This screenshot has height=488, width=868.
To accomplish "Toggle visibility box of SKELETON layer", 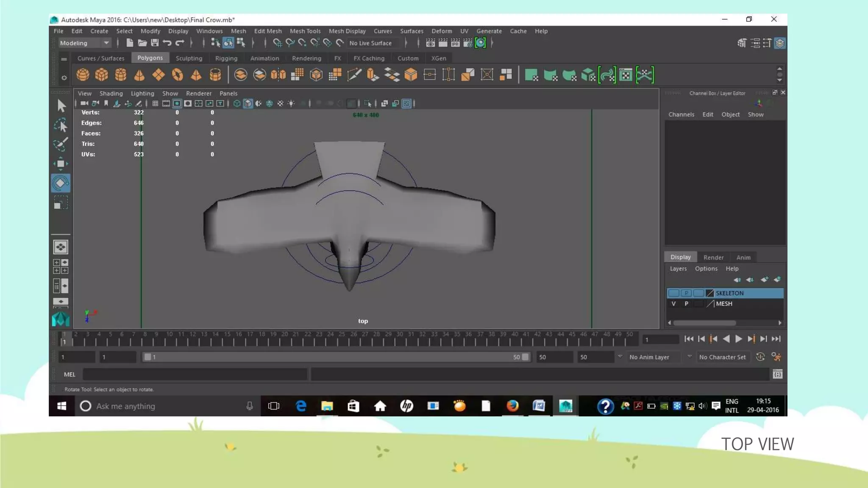I will (x=673, y=293).
